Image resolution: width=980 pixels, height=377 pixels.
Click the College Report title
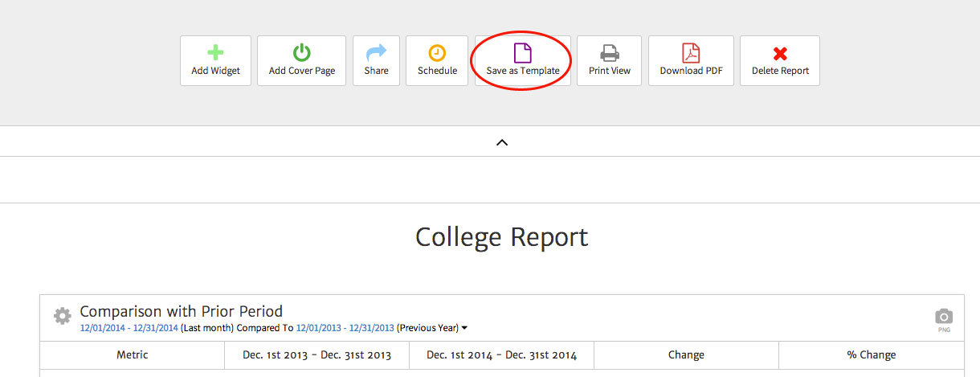point(501,237)
